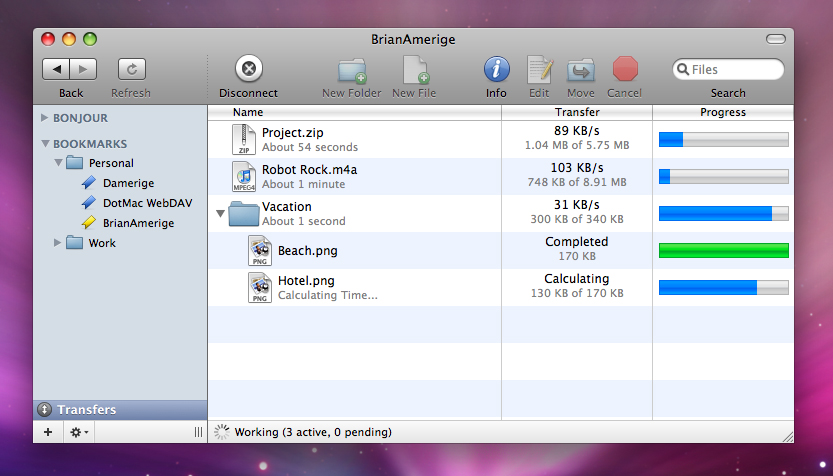Image resolution: width=833 pixels, height=476 pixels.
Task: Click the Project.zip file icon
Action: click(x=244, y=139)
